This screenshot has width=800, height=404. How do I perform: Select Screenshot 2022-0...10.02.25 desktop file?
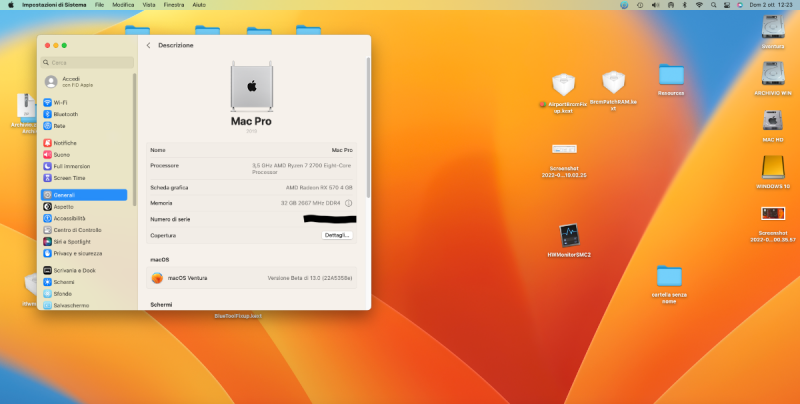tap(564, 149)
